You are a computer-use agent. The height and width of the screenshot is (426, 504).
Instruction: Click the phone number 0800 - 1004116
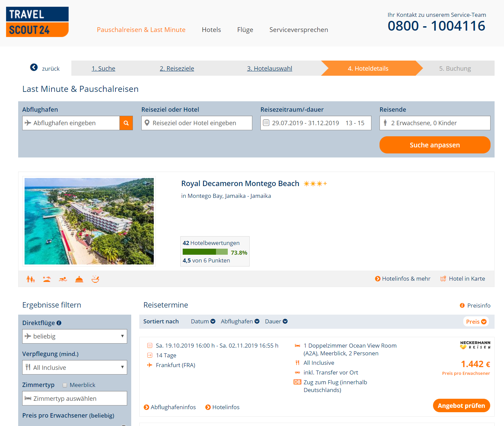(x=436, y=26)
